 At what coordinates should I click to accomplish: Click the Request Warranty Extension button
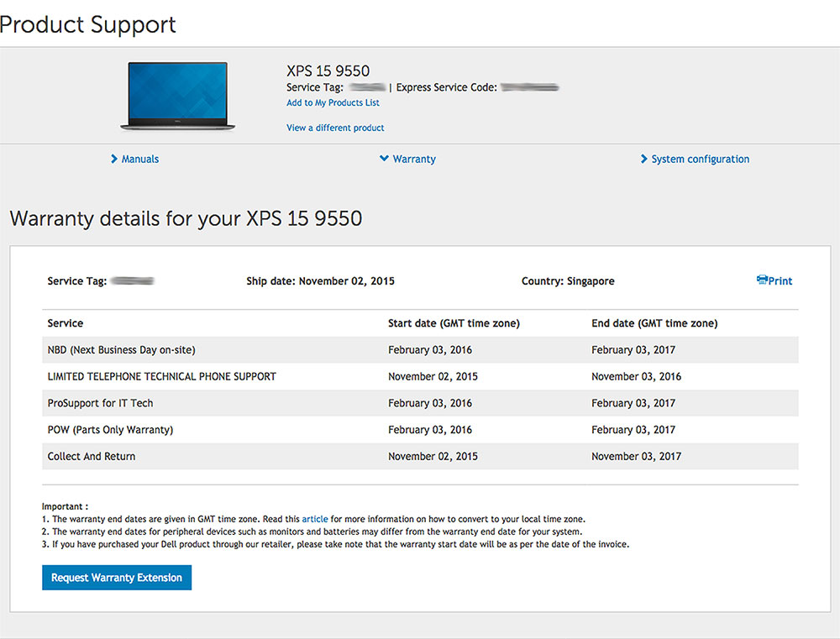(x=117, y=578)
